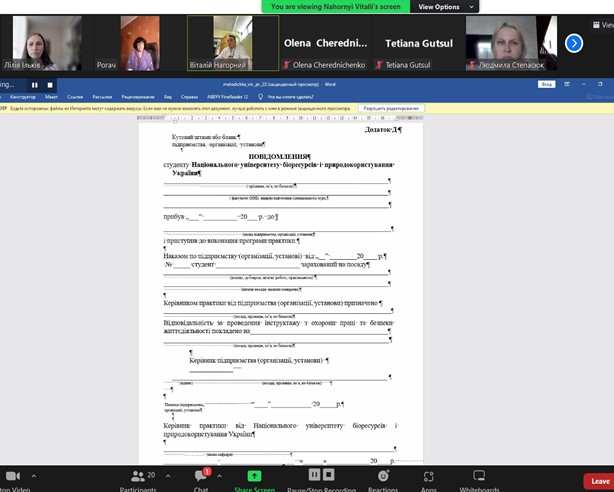This screenshot has width=614, height=492.
Task: Select Tetiana Gutsul participant tile
Action: [419, 43]
